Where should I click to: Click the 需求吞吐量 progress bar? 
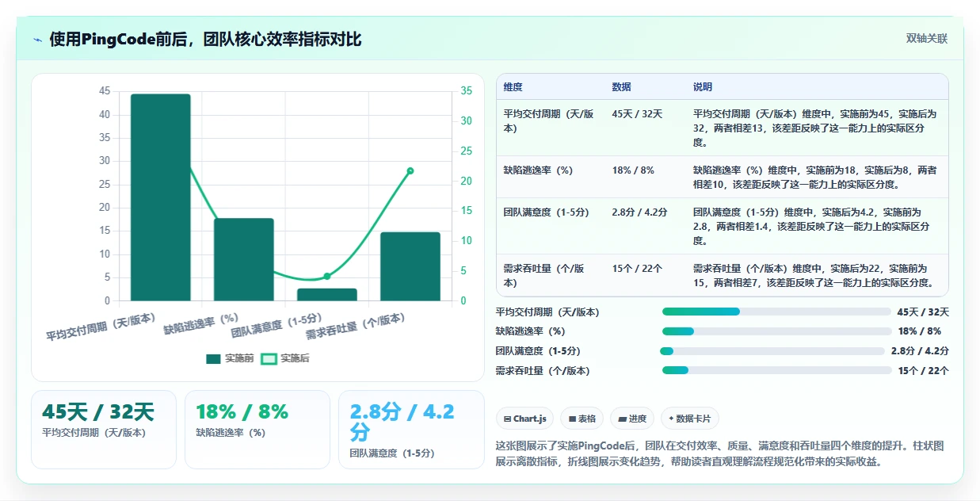coord(776,370)
